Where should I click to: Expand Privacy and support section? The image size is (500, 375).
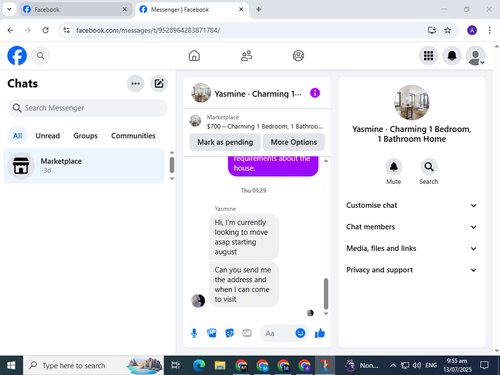411,270
